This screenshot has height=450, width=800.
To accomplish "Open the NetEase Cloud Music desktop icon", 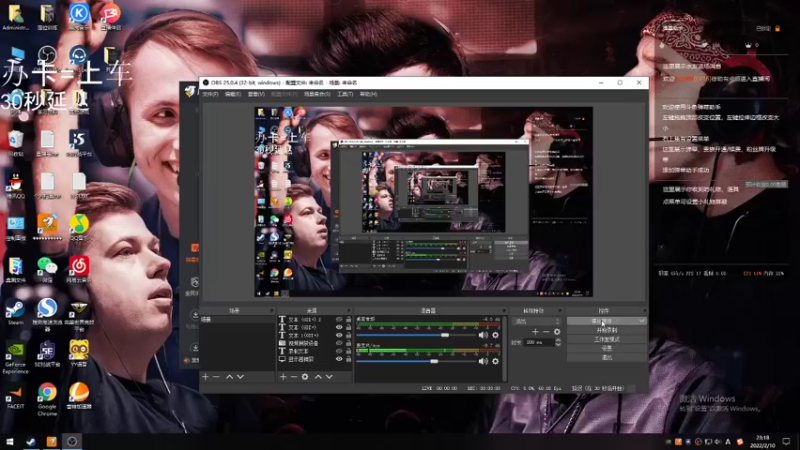I will click(x=79, y=269).
